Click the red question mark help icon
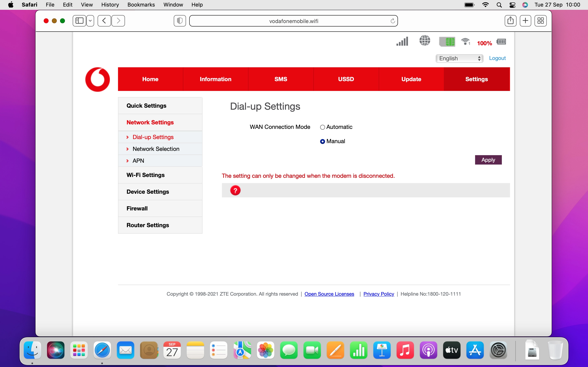 tap(235, 190)
